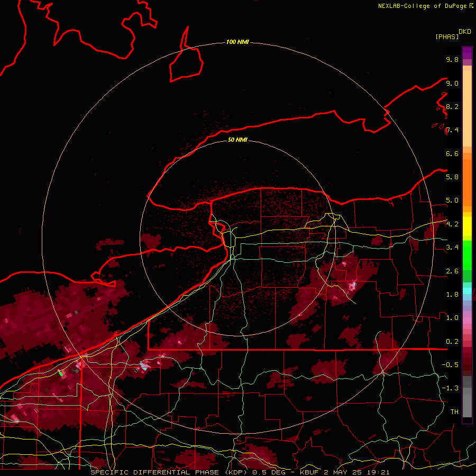476x476 pixels.
Task: Click the 0.2 scale value
Action: pyautogui.click(x=452, y=341)
